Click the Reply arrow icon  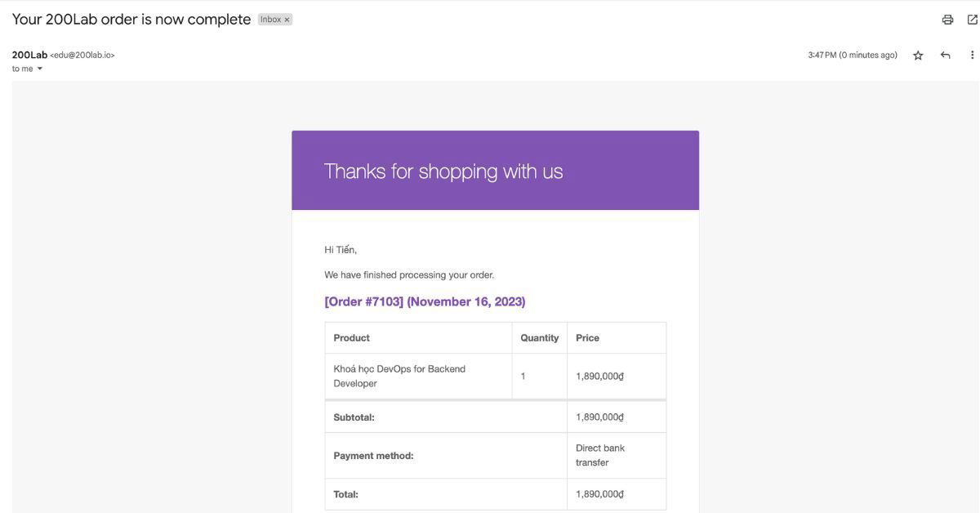pyautogui.click(x=945, y=56)
